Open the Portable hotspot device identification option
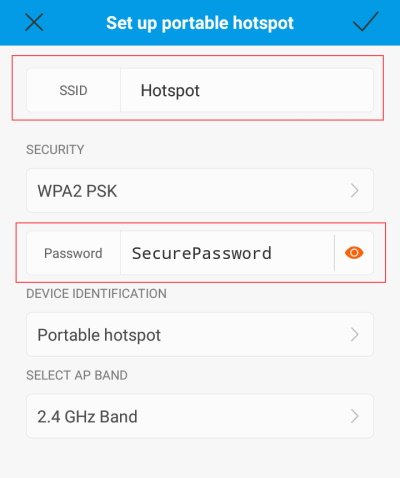Screen dimensions: 400x478 tap(200, 334)
